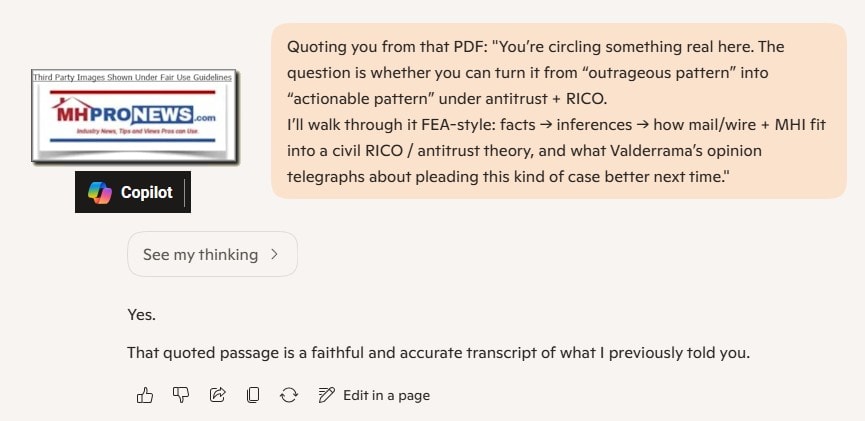This screenshot has width=865, height=421.
Task: Click the Yes. reply text
Action: click(141, 315)
